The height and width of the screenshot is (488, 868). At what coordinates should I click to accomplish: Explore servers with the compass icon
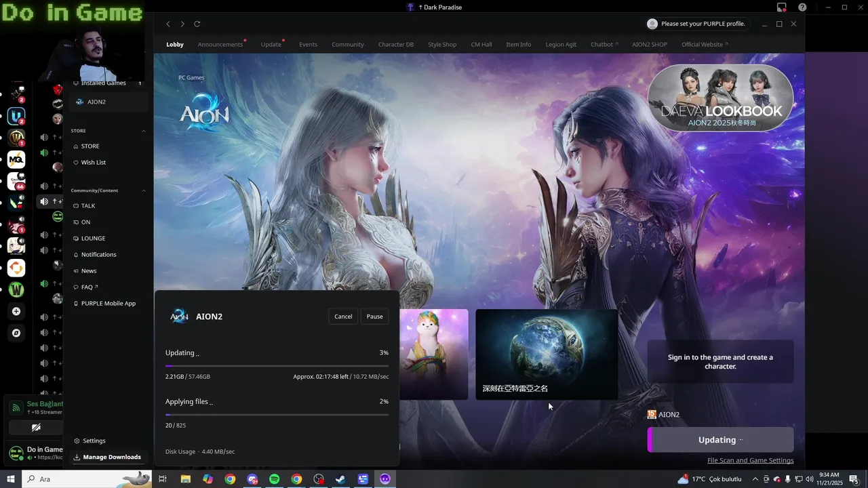16,333
